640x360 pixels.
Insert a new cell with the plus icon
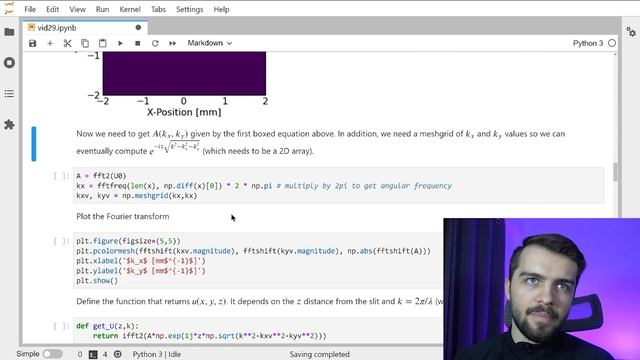(x=50, y=43)
